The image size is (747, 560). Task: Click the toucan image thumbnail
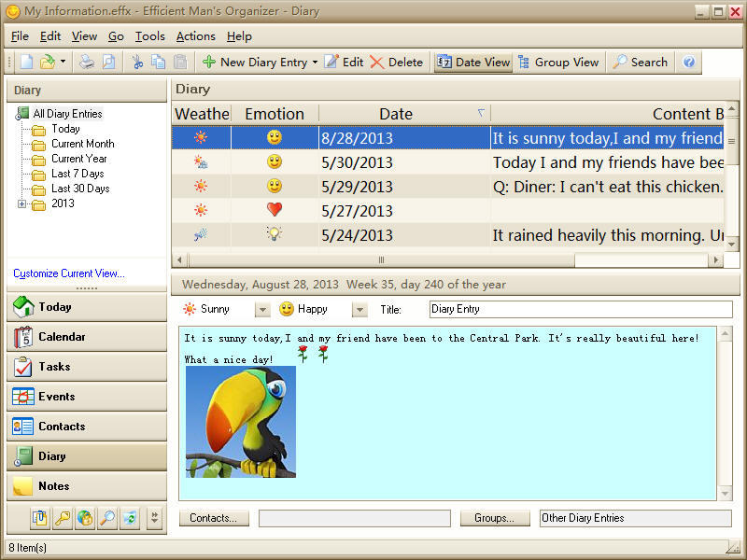(241, 422)
